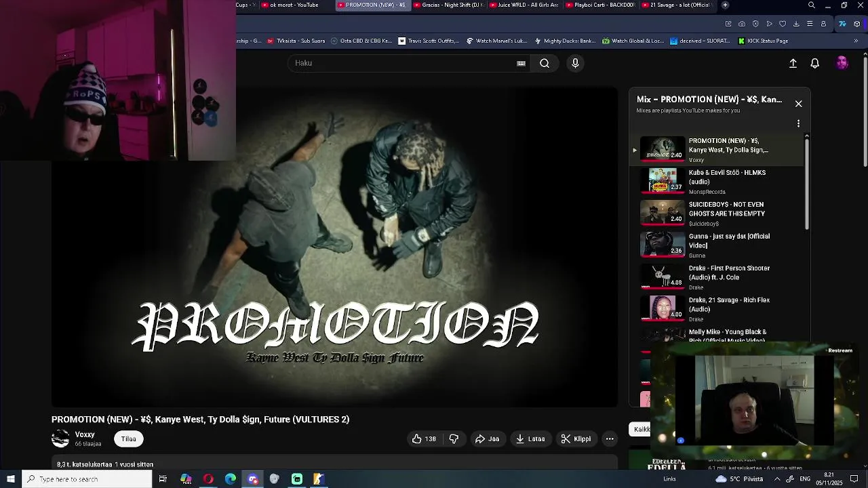Switch to Playboi Carti - BACKDOOR tab
The width and height of the screenshot is (868, 488).
600,5
